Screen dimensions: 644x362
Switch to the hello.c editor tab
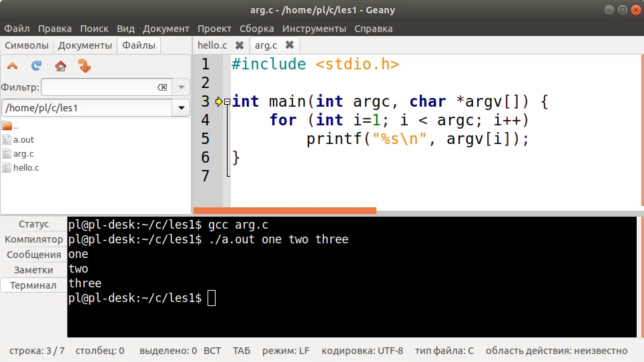pos(212,45)
